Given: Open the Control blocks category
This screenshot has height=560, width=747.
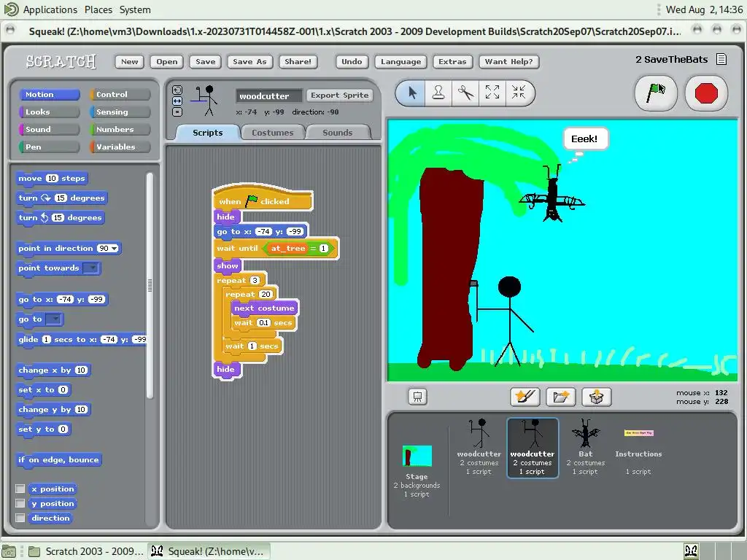Looking at the screenshot, I should 120,94.
